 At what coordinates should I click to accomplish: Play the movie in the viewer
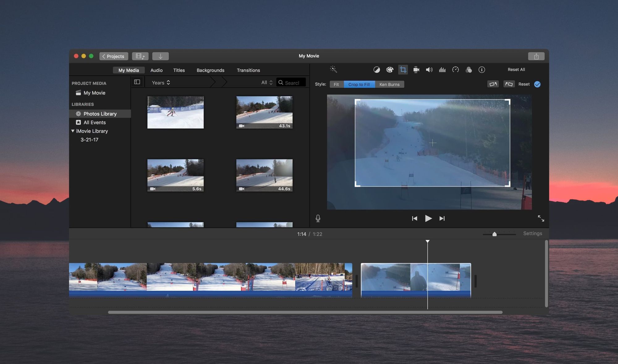pos(428,218)
